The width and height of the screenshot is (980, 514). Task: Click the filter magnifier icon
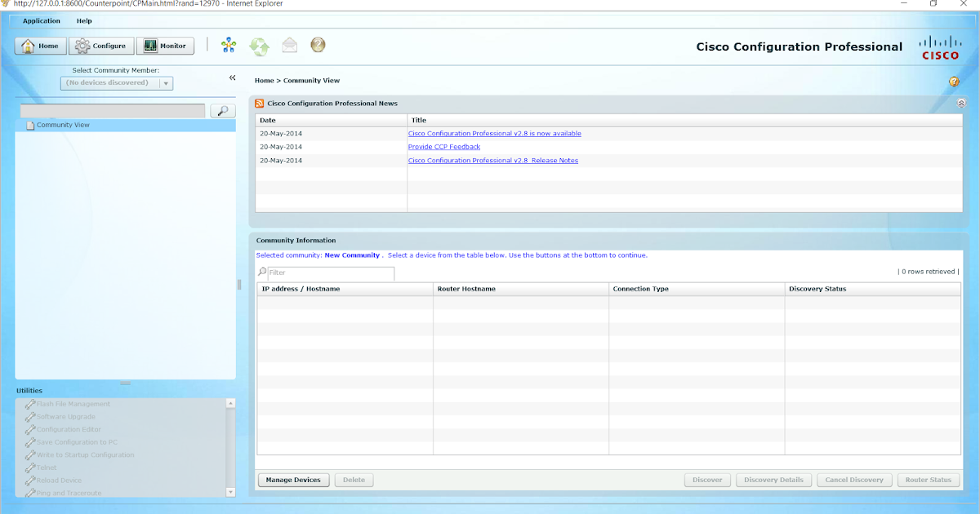point(262,273)
